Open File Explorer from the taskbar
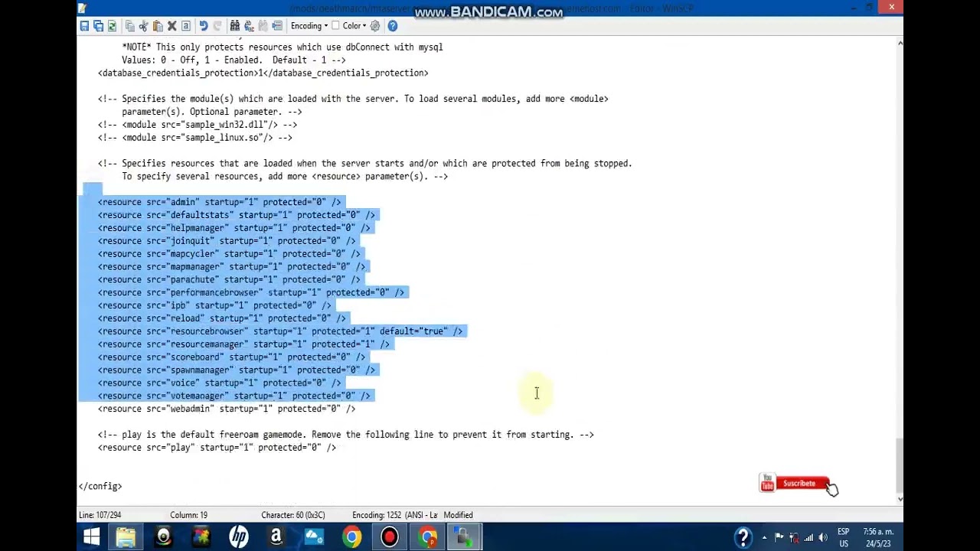980x551 pixels. 126,537
